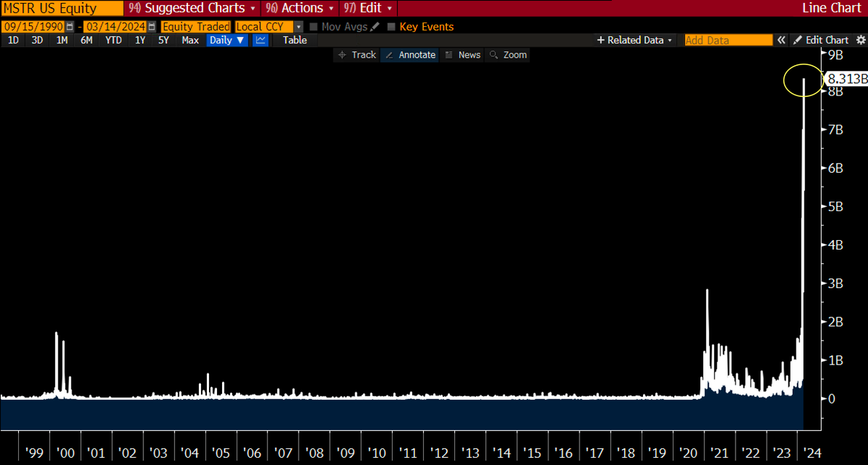Click the Add Data input box
The image size is (868, 465).
pos(728,40)
